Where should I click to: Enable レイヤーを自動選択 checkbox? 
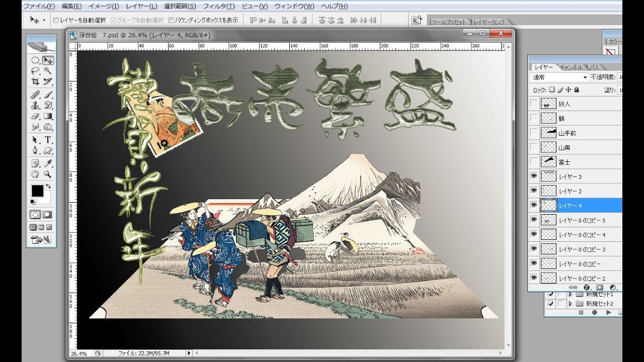(56, 20)
